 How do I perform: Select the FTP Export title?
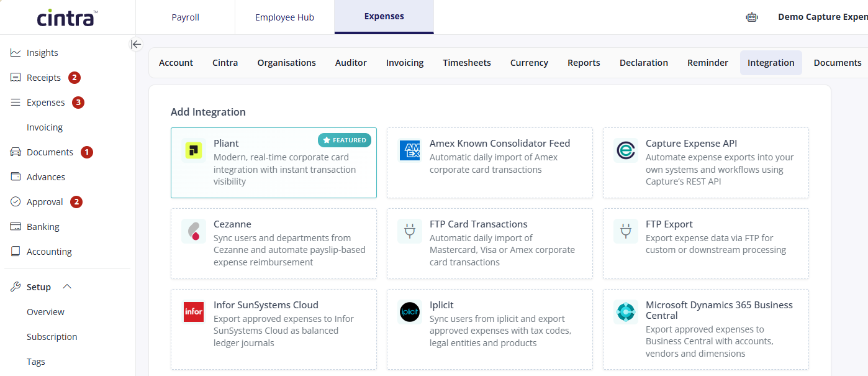pos(669,224)
